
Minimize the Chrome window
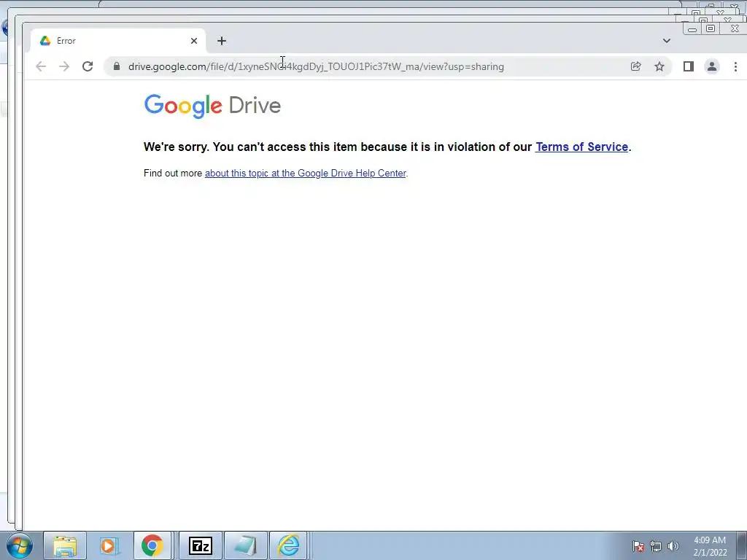[x=692, y=28]
